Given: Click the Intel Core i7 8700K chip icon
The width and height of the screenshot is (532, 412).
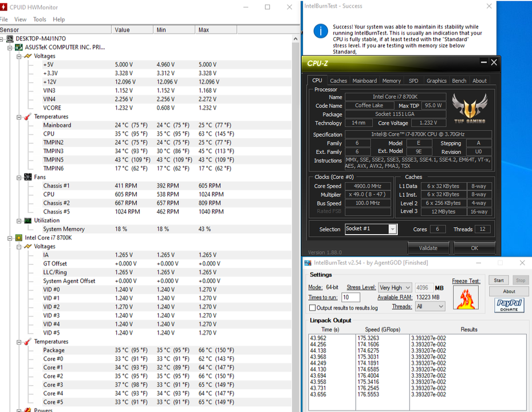Looking at the screenshot, I should [x=19, y=237].
